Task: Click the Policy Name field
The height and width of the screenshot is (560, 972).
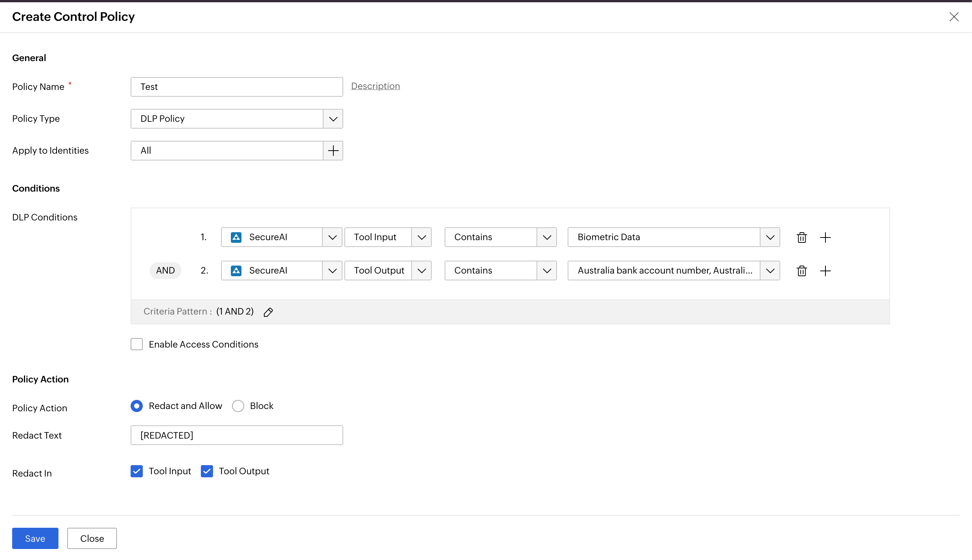Action: 237,87
